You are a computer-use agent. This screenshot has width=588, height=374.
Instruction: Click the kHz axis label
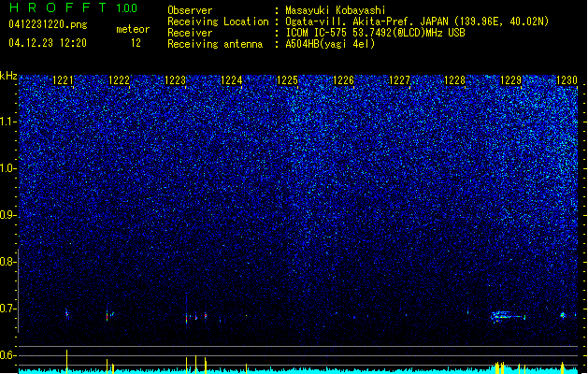coord(8,76)
